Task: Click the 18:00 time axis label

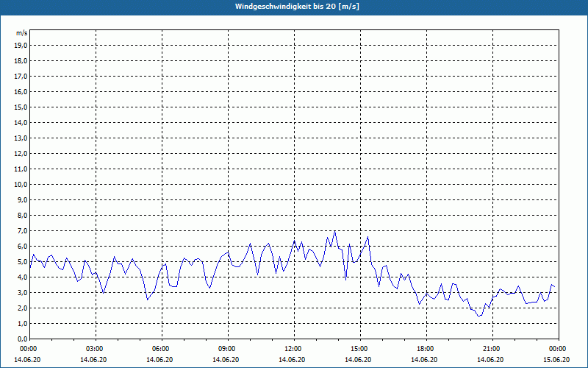Action: (x=426, y=349)
